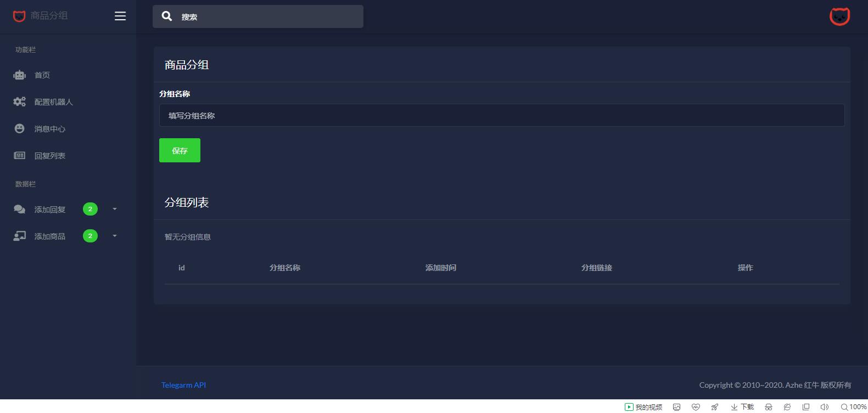Screen dimensions: 868x413
Task: Open the 添加商品 menu item
Action: [x=50, y=236]
